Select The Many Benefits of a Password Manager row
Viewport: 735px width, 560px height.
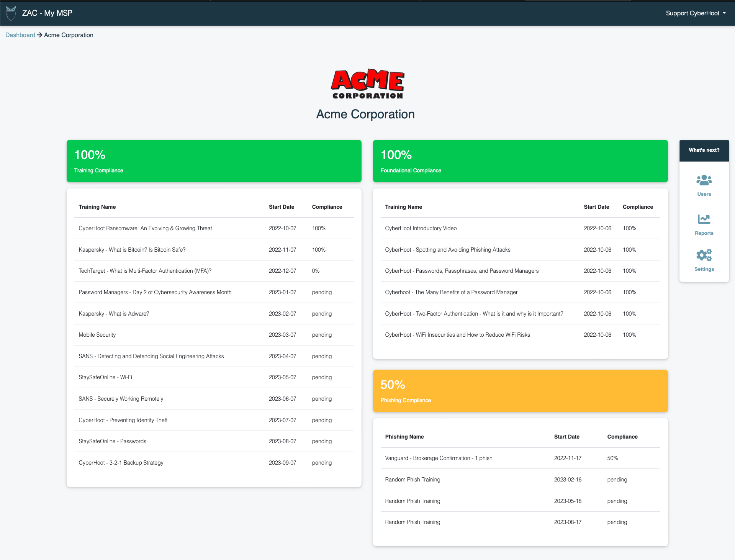[x=520, y=292]
